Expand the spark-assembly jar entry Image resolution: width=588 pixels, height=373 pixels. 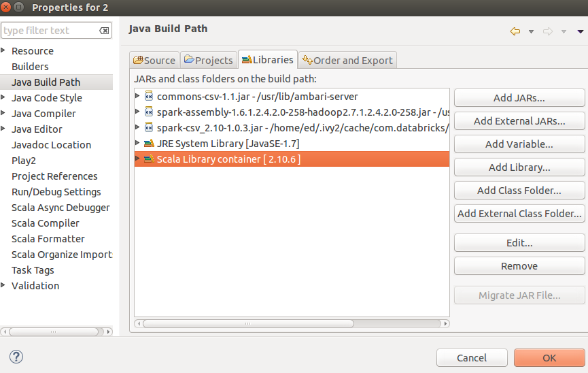point(137,112)
